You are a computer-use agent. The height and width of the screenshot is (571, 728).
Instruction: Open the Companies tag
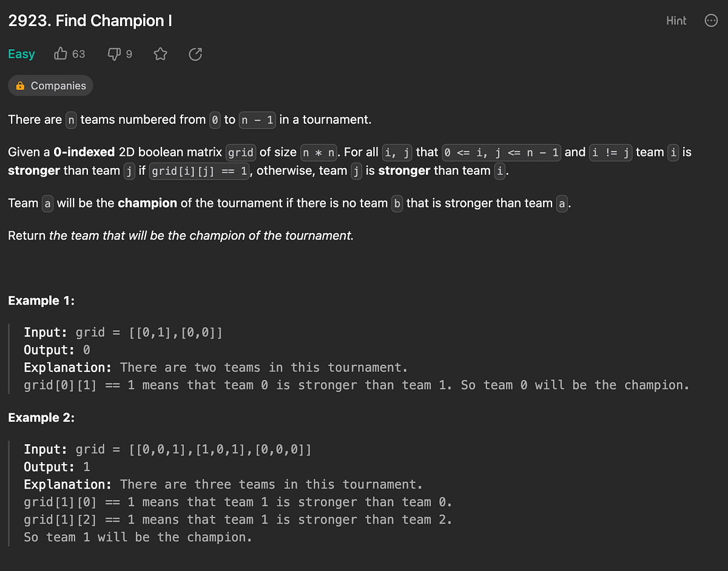(x=50, y=86)
